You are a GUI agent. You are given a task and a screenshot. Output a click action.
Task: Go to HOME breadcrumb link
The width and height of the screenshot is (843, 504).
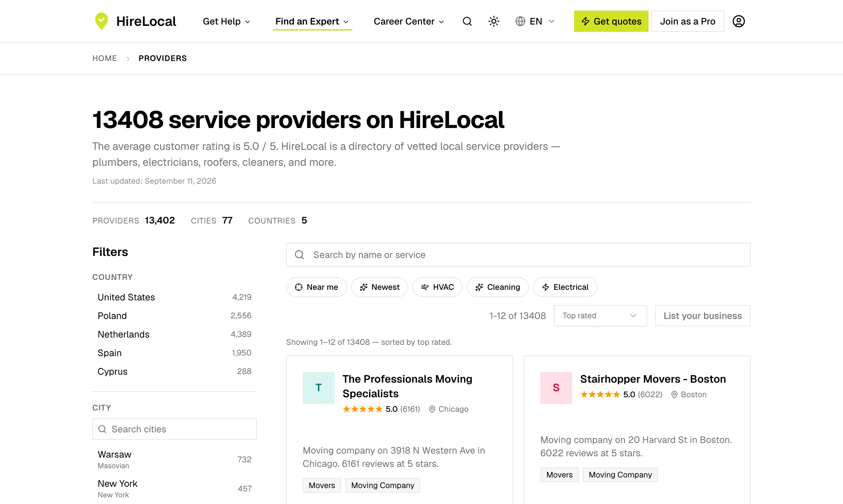tap(104, 58)
